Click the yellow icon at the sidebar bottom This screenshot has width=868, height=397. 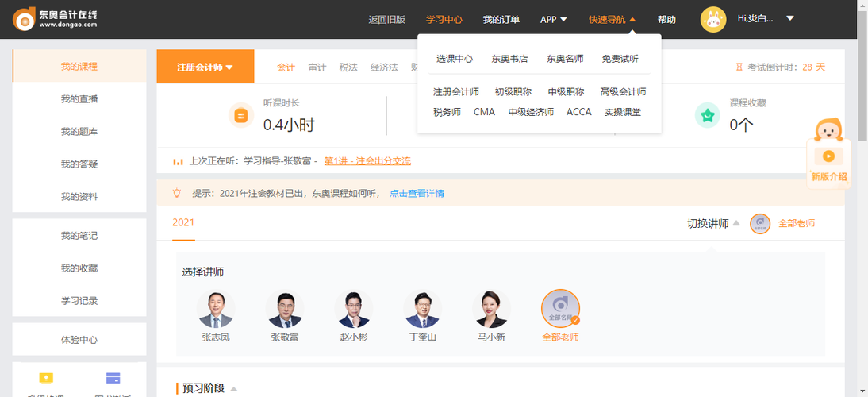coord(47,378)
